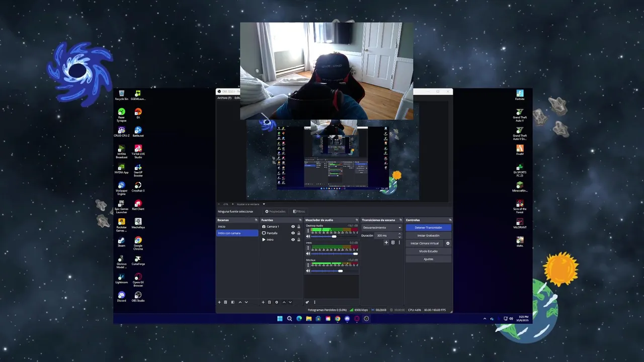Image resolution: width=644 pixels, height=362 pixels.
Task: Select the Intro source row
Action: click(x=281, y=240)
